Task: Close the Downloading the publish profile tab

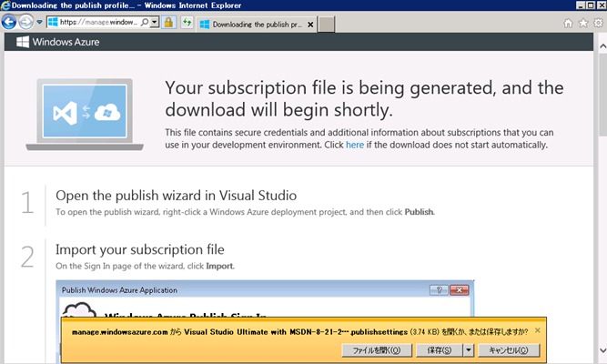Action: (310, 25)
